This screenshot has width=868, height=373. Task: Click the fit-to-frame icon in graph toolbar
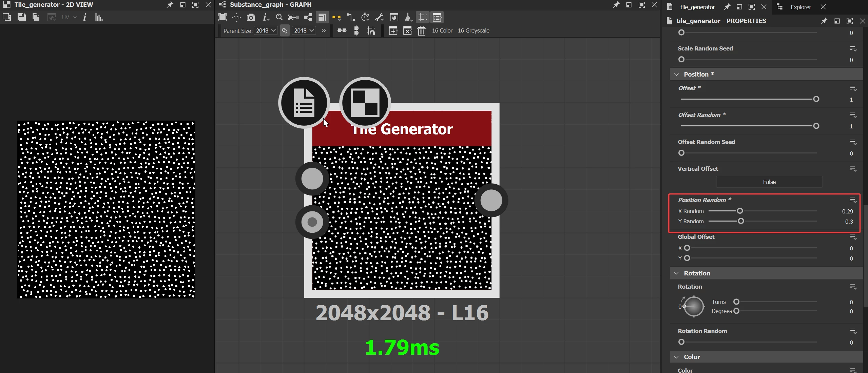pos(223,17)
